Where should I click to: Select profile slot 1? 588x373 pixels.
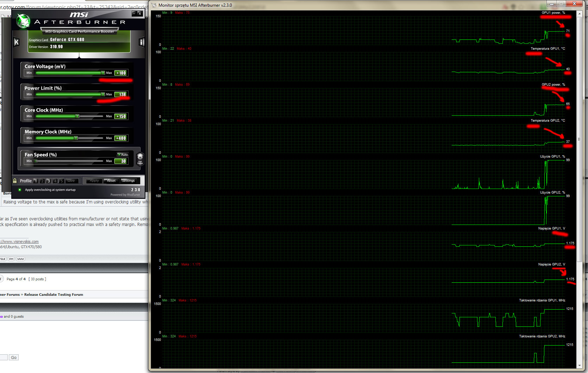coord(36,181)
